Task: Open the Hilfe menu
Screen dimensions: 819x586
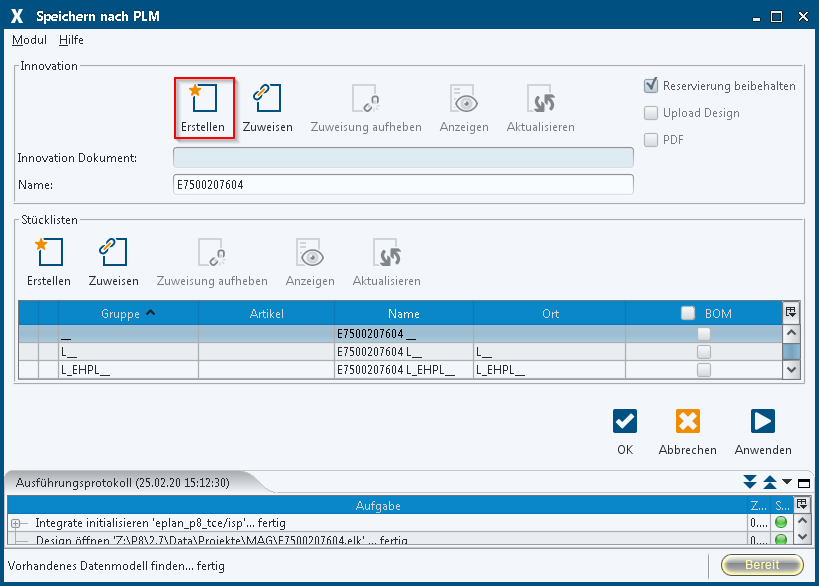Action: [x=71, y=40]
